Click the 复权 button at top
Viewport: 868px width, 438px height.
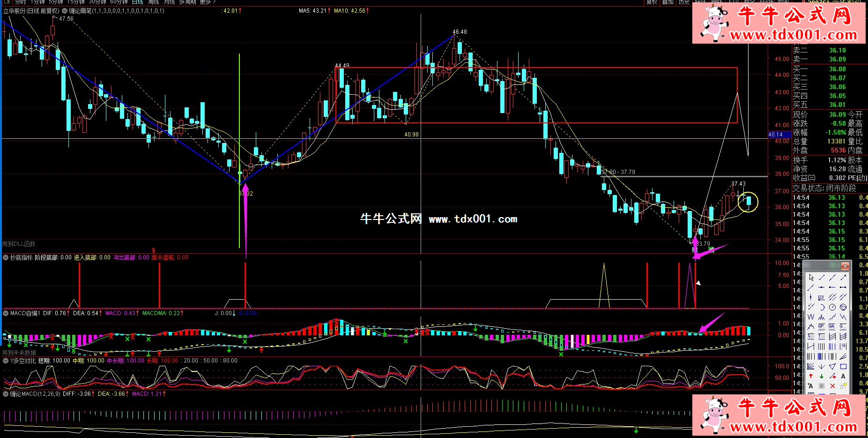pyautogui.click(x=652, y=2)
